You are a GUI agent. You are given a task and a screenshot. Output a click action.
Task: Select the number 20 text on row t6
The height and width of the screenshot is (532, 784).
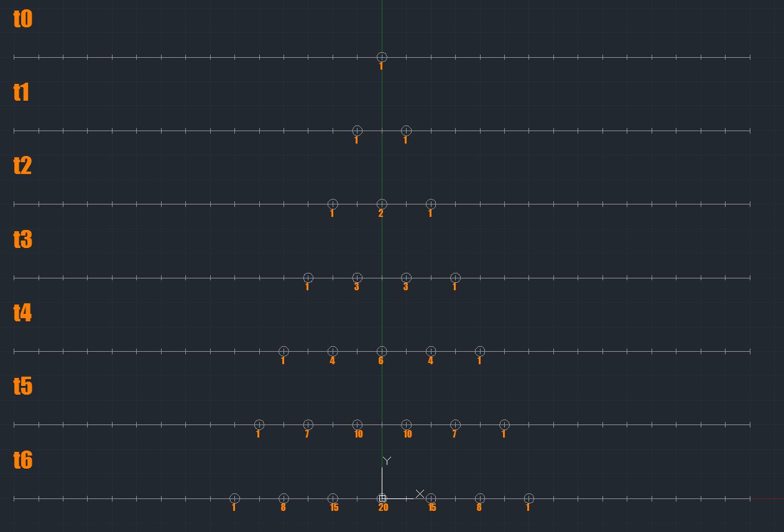tap(383, 508)
